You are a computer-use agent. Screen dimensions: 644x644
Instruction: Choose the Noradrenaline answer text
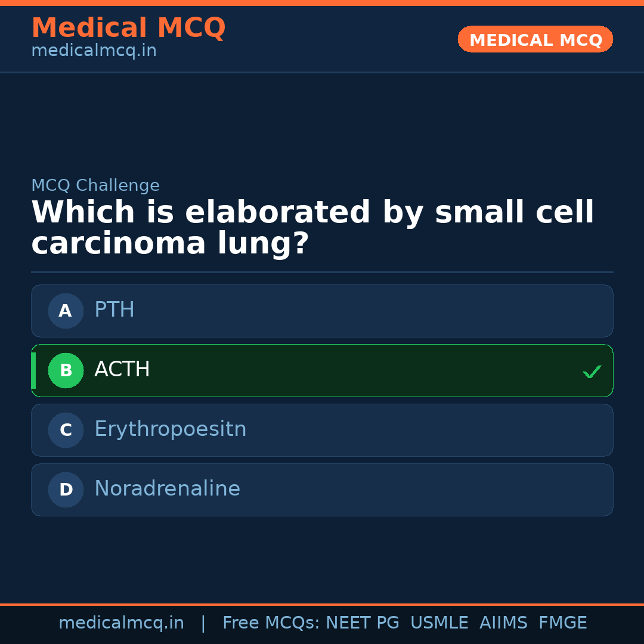167,489
